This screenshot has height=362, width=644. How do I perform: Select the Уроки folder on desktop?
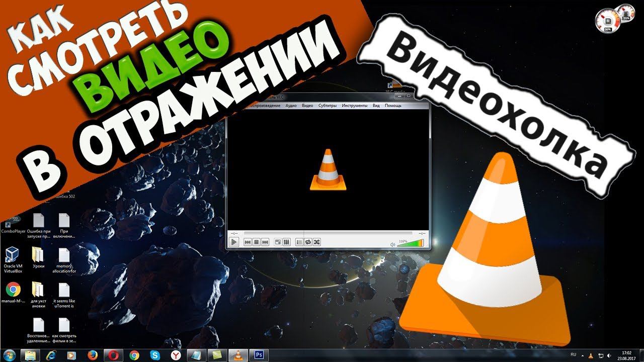[x=38, y=257]
